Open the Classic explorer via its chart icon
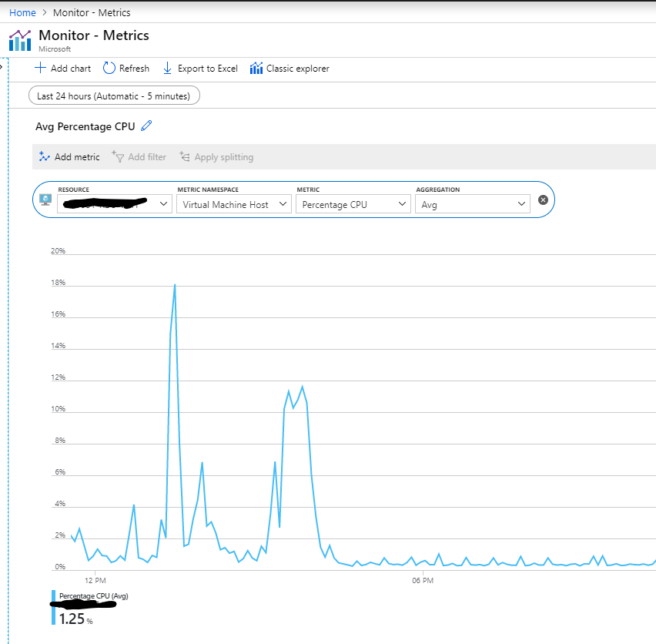 (x=256, y=68)
